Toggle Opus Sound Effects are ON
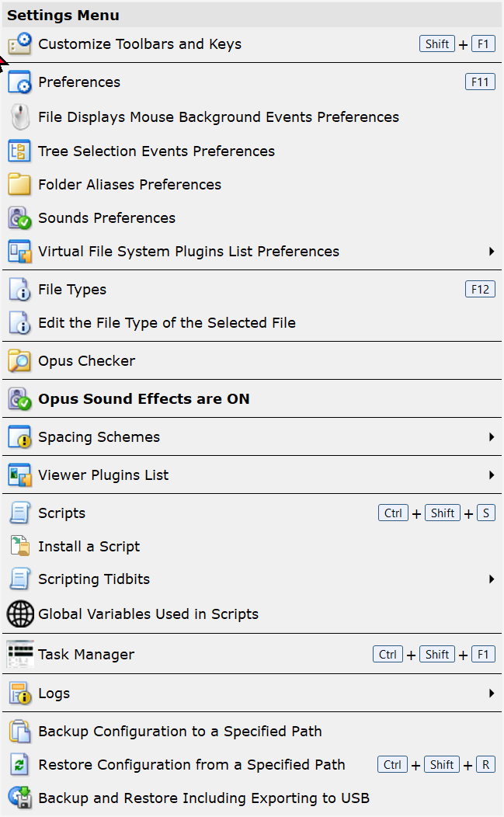The height and width of the screenshot is (817, 504). click(252, 398)
